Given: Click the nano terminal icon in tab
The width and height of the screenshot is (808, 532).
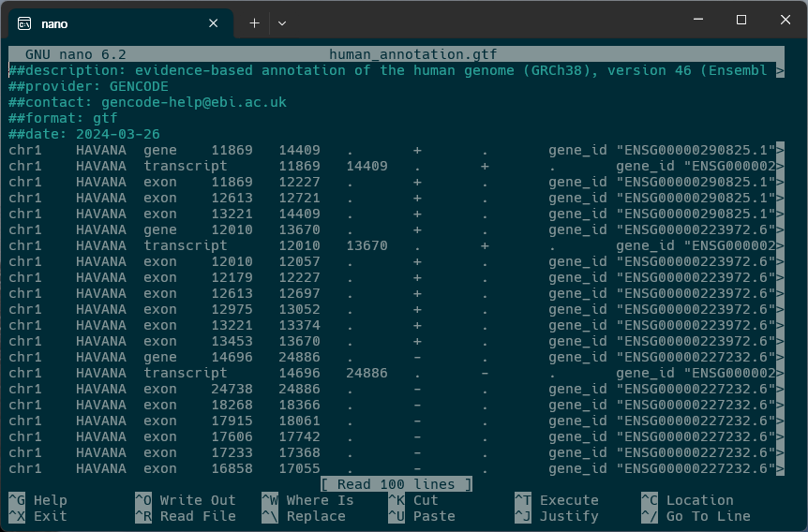Looking at the screenshot, I should [x=24, y=22].
